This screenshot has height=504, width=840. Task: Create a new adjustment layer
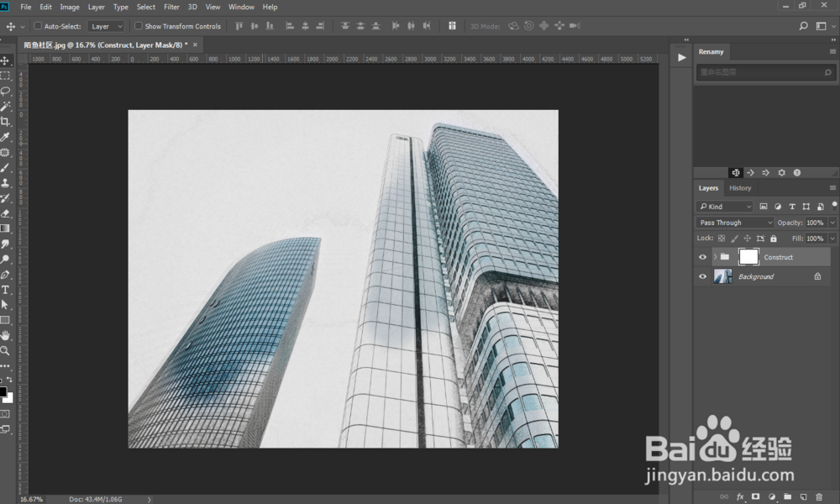[771, 496]
